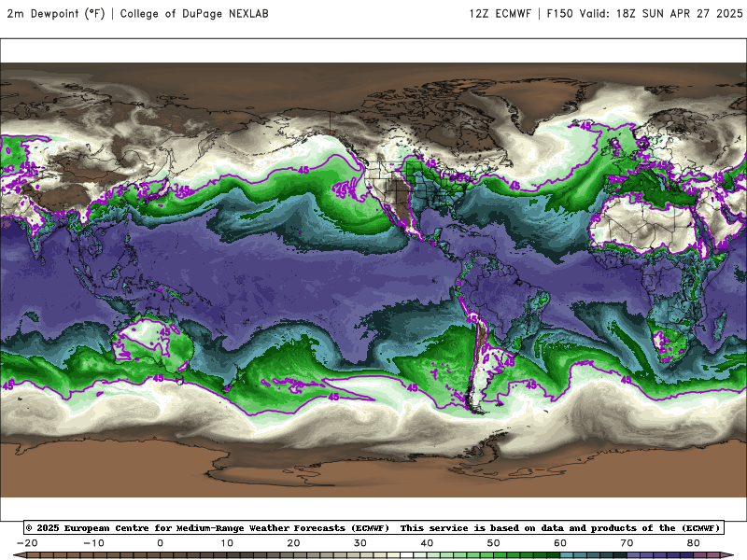The image size is (747, 560).
Task: Click the "60" color scale label
Action: [560, 543]
